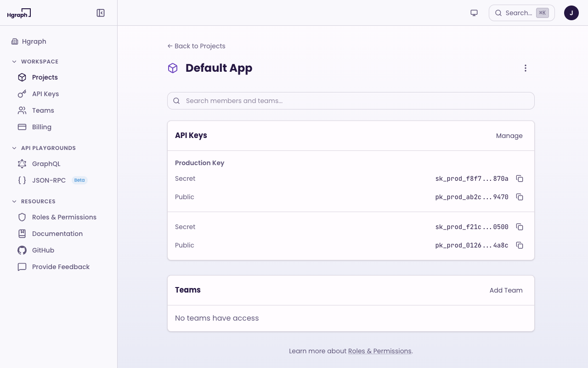Open Teams via the people icon

[x=22, y=110]
